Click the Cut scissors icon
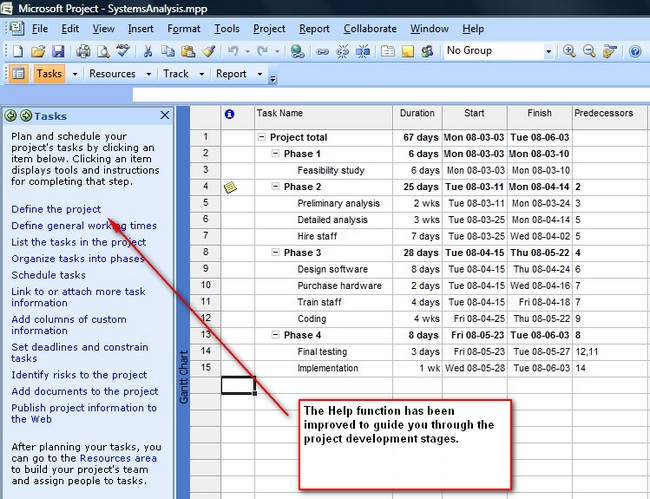 [x=148, y=51]
